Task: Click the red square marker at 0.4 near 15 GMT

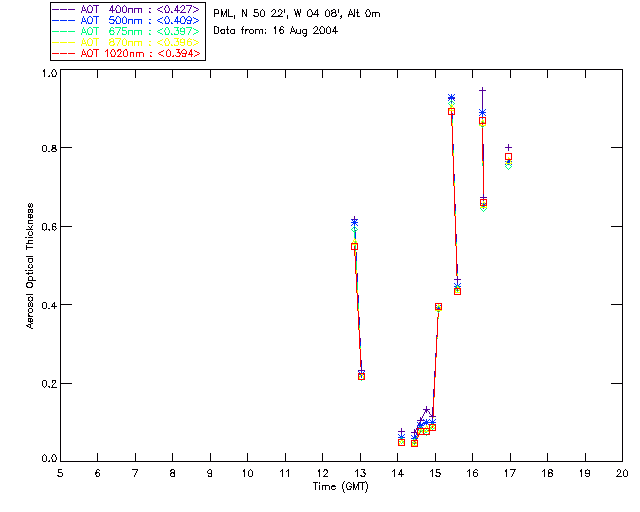Action: point(438,307)
